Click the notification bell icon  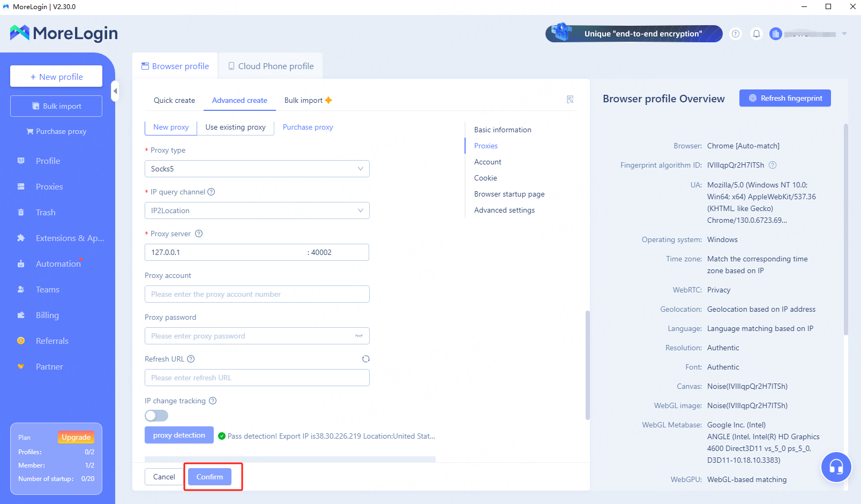coord(756,34)
